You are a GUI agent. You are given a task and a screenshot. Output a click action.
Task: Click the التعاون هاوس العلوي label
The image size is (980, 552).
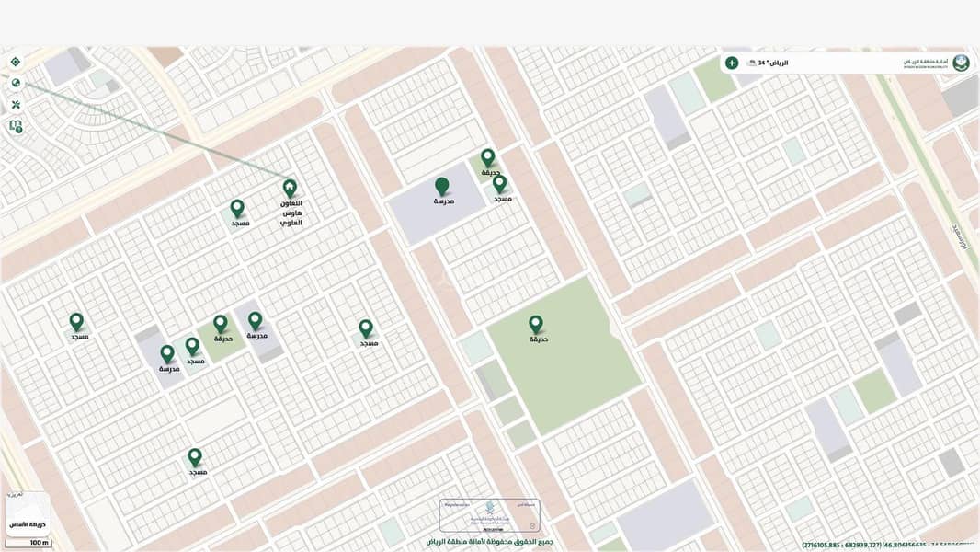[x=291, y=213]
